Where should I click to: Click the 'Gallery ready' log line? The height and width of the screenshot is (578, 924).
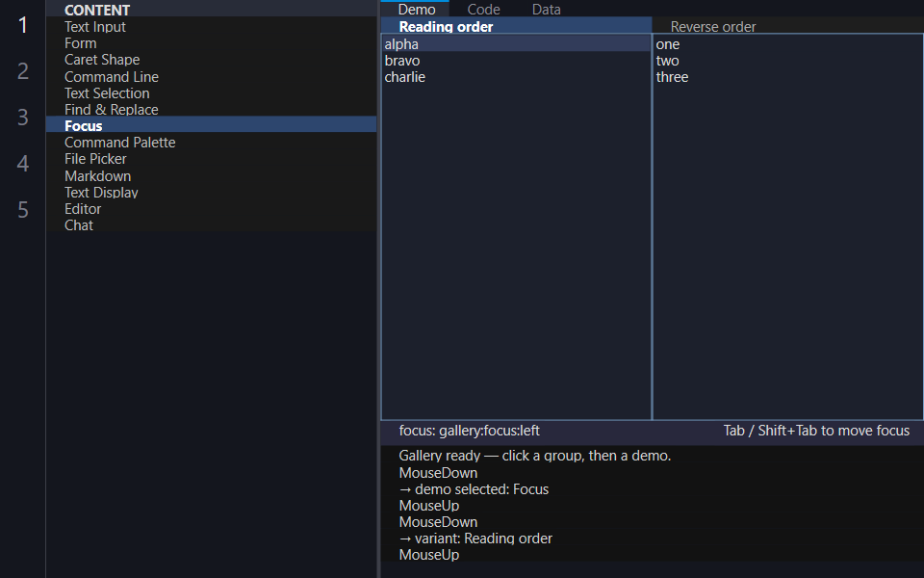534,456
